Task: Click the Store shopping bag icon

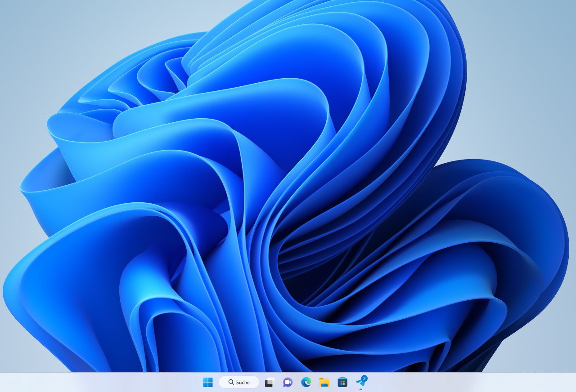Action: (x=343, y=382)
